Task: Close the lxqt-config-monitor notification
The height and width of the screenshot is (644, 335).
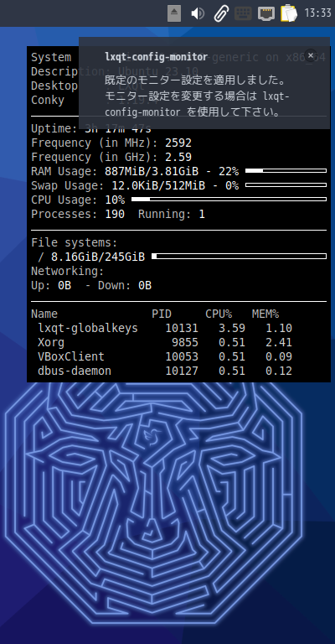Action: click(x=311, y=55)
